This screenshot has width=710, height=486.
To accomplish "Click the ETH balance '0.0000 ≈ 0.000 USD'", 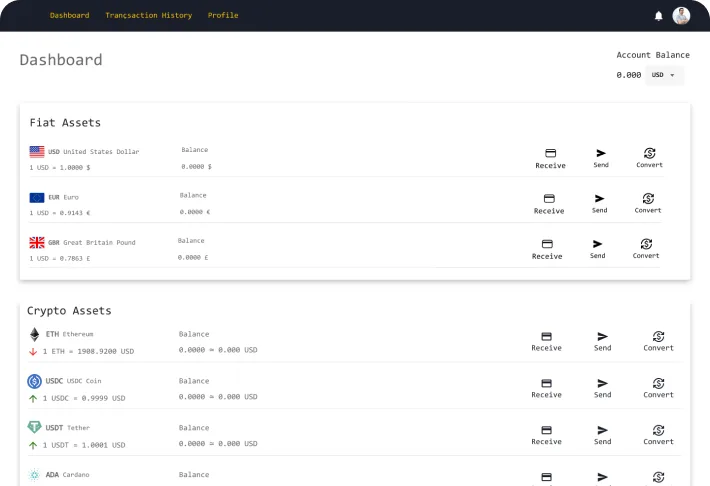I will pos(218,350).
